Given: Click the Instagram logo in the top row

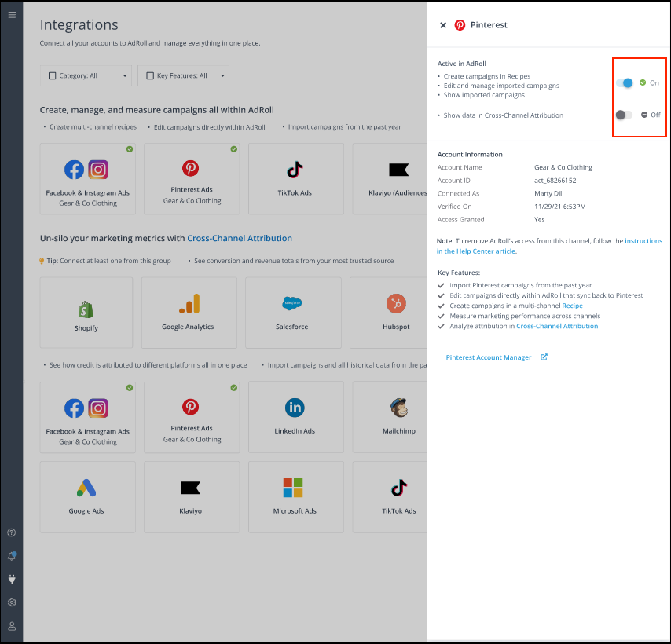Looking at the screenshot, I should click(x=98, y=170).
